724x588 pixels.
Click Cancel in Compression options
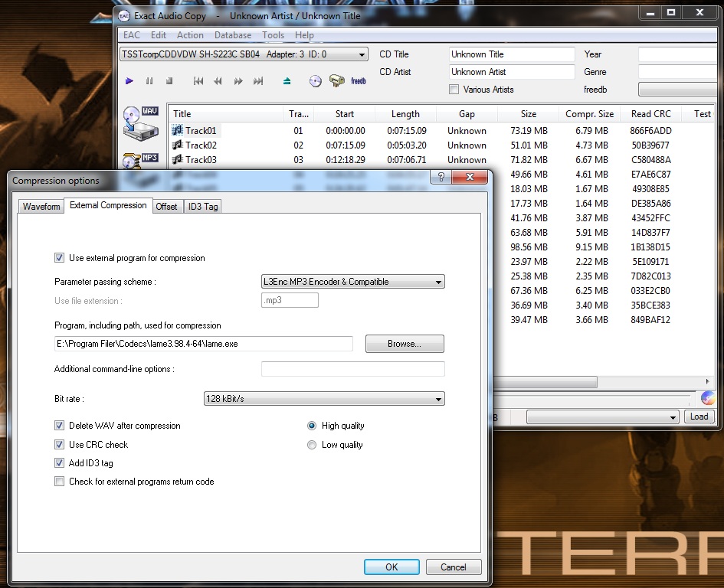[x=454, y=567]
